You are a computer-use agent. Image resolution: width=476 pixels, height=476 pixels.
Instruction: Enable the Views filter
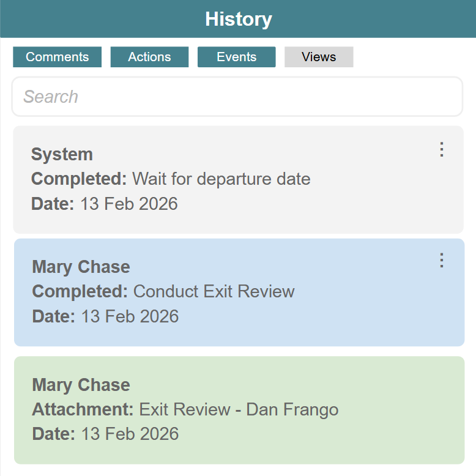[x=319, y=57]
